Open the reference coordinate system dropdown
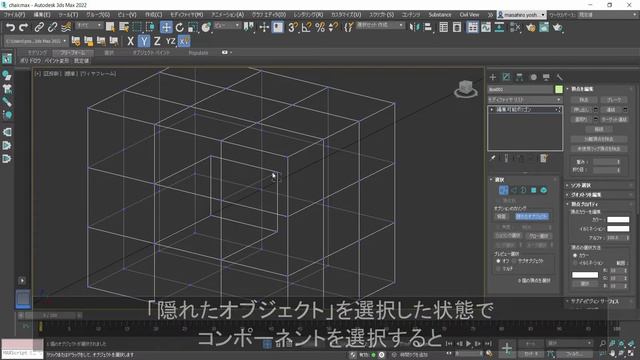640x360 pixels. click(x=227, y=26)
